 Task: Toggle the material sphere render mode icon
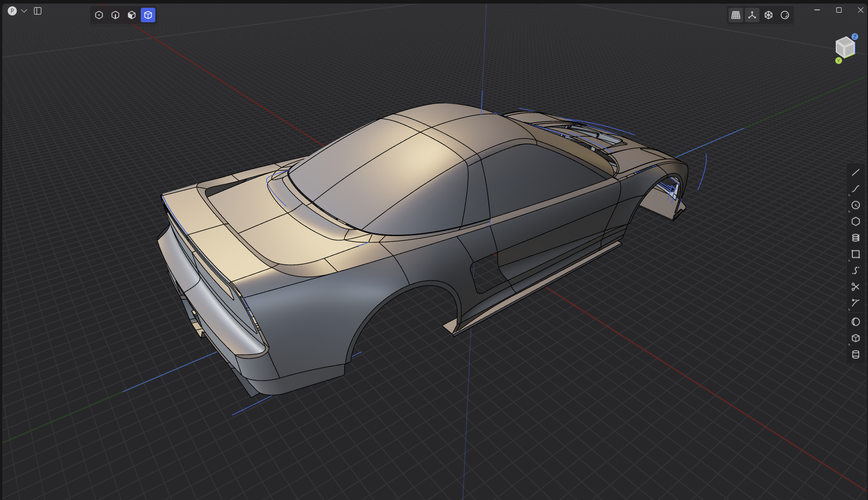(785, 15)
